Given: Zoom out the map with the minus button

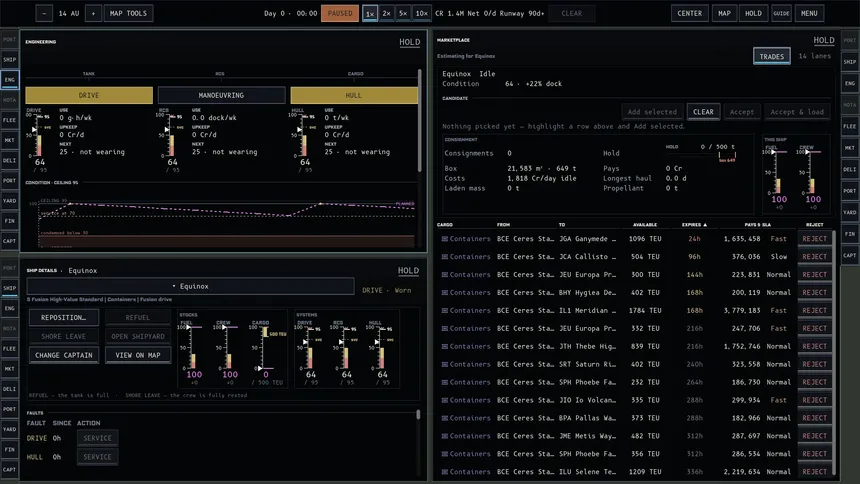Looking at the screenshot, I should coord(44,13).
